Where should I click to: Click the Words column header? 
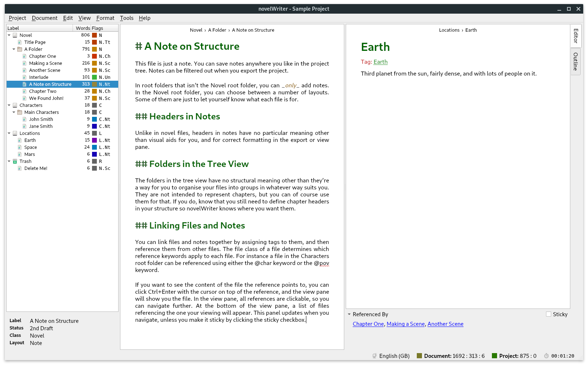pyautogui.click(x=82, y=28)
